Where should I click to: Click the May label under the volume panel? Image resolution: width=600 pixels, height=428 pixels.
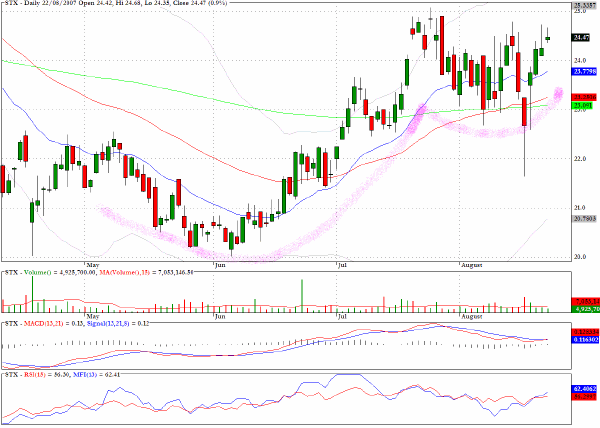(x=93, y=317)
